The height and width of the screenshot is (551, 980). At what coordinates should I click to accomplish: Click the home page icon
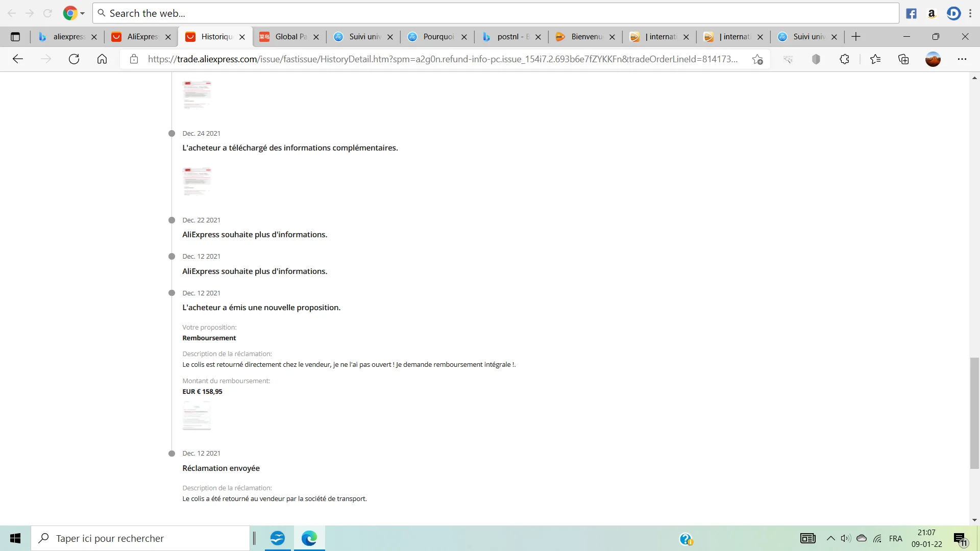102,59
